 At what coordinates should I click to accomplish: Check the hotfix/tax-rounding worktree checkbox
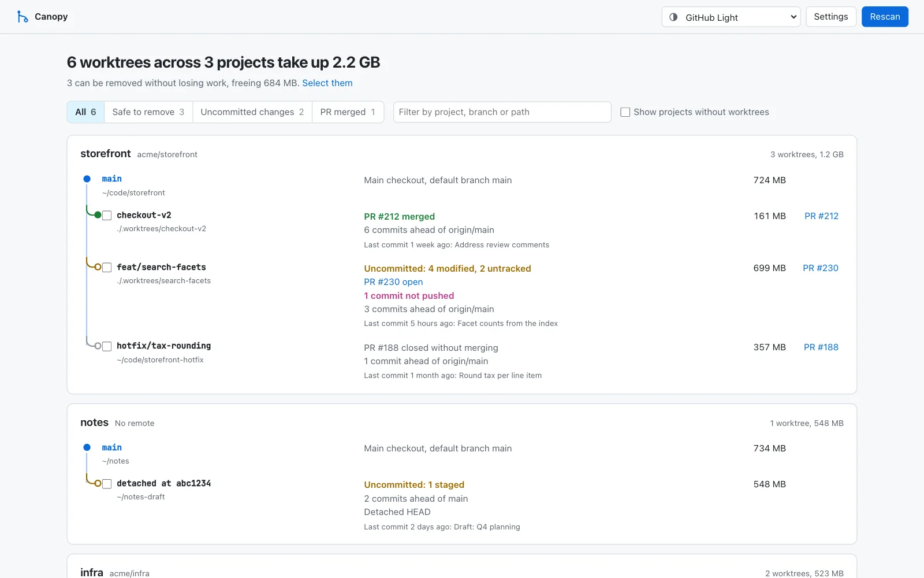[x=107, y=346]
